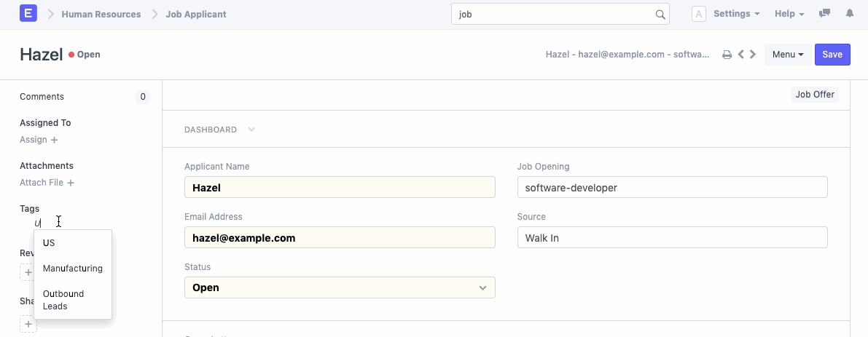Pick Outbound Leads tag suggestion
This screenshot has height=337, width=868.
(x=63, y=300)
